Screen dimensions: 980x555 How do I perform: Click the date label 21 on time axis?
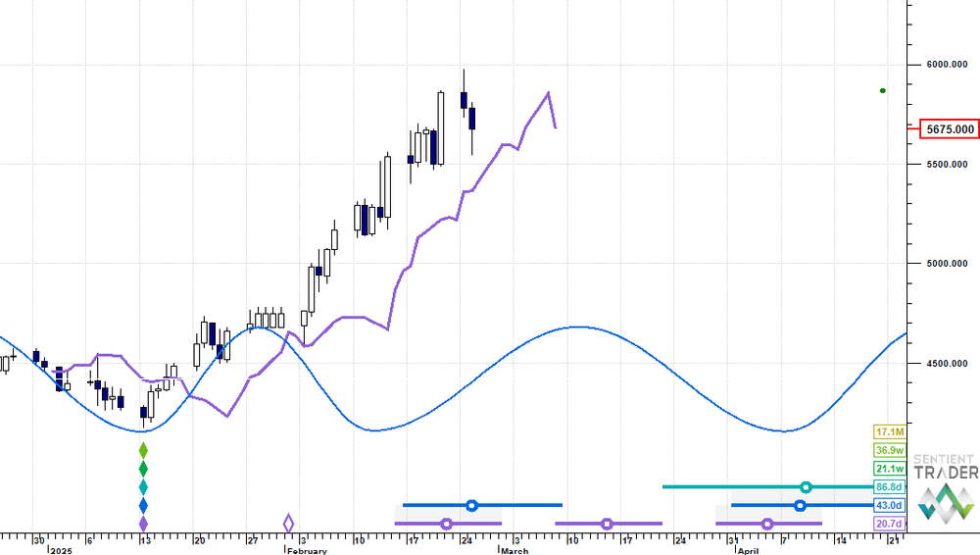click(x=895, y=540)
